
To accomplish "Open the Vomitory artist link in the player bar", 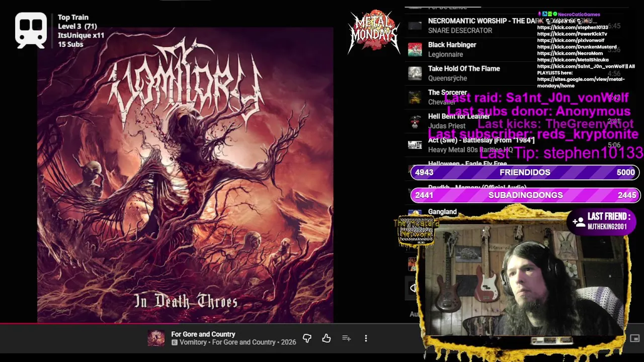I will [193, 342].
